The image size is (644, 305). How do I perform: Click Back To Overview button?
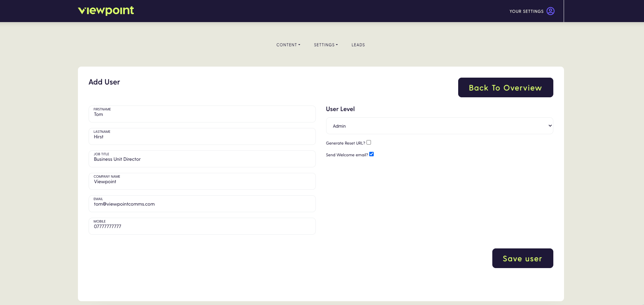click(505, 87)
